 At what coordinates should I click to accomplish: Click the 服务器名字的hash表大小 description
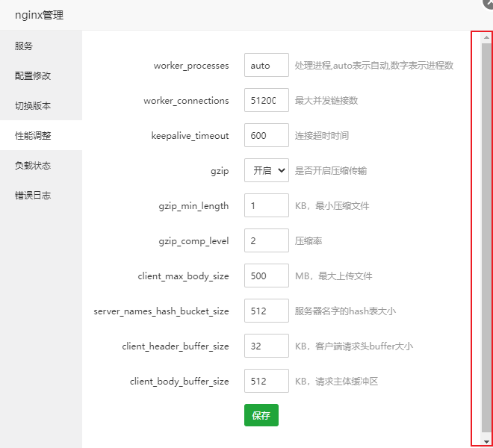[345, 311]
